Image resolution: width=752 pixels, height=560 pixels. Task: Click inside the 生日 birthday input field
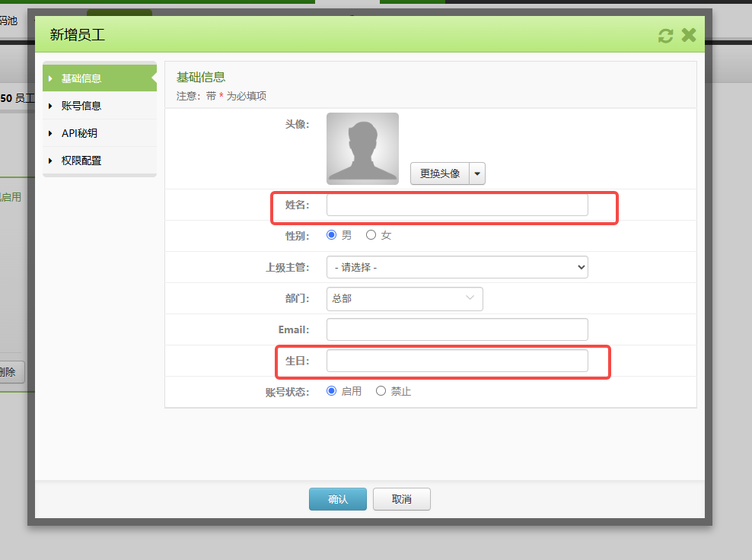coord(457,361)
